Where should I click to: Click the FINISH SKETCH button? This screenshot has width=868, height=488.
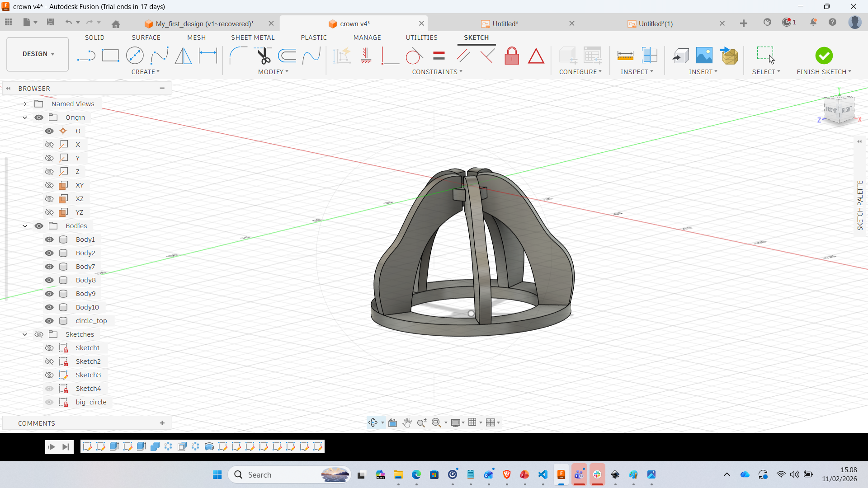(x=824, y=56)
